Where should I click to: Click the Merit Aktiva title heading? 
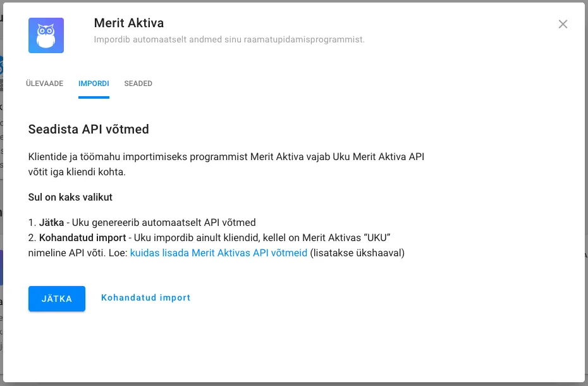click(x=128, y=23)
